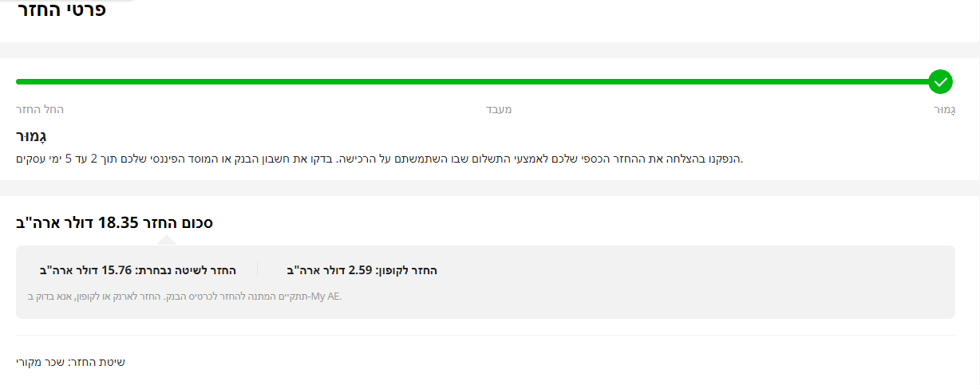The height and width of the screenshot is (385, 980).
Task: Click the 'החזר לקופון' coupon refund label
Action: [x=407, y=270]
